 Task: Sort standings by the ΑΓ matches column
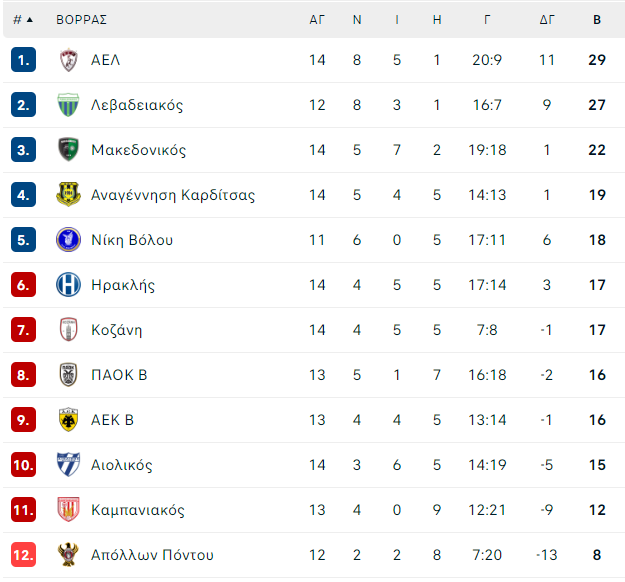[x=317, y=20]
